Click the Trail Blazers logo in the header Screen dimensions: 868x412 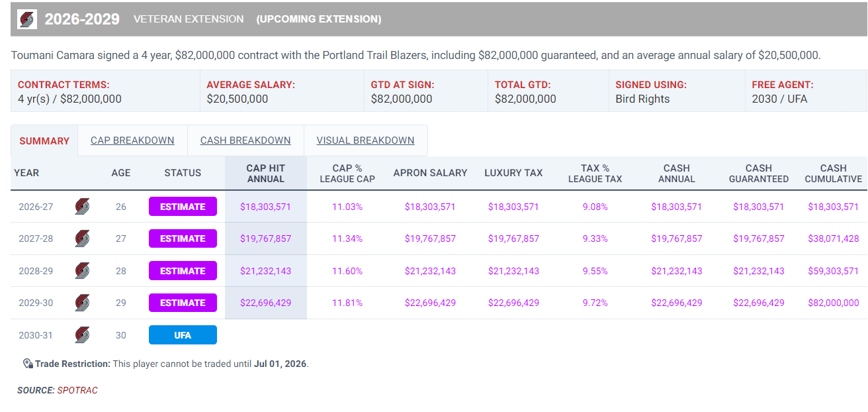pos(27,19)
